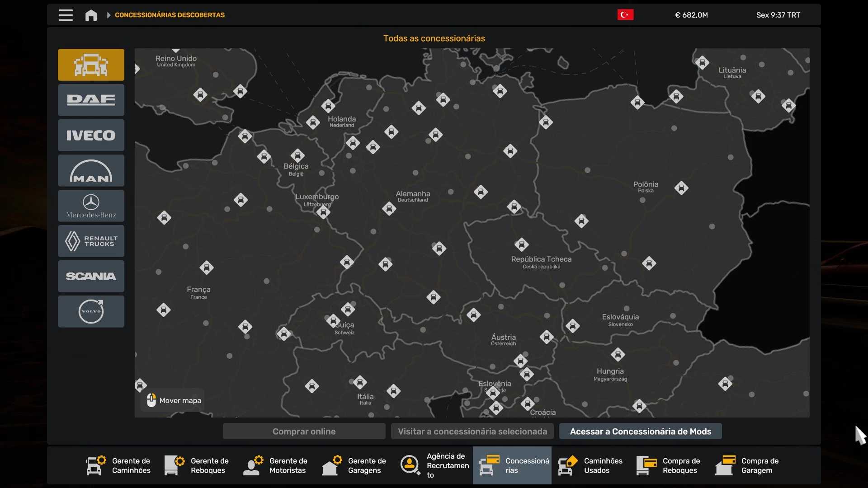
Task: Expand the breadcrumb arrow before Concessionárias Descobertas
Action: 108,15
